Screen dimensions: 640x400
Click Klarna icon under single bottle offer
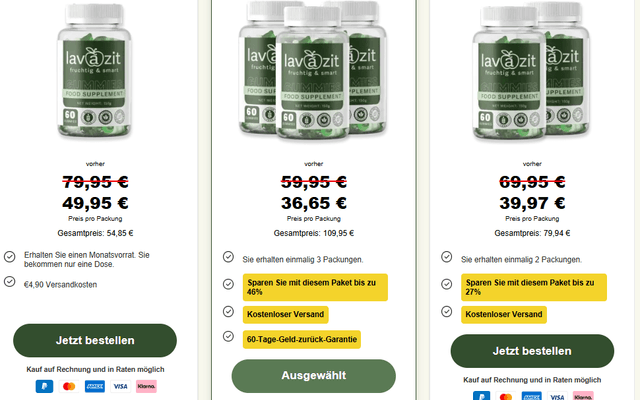[146, 386]
